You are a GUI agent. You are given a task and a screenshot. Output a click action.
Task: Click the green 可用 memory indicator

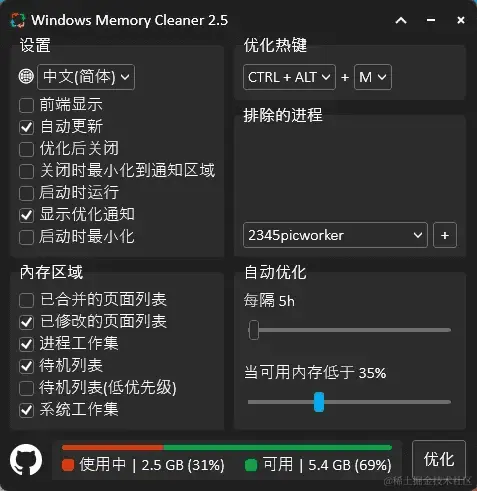point(251,465)
